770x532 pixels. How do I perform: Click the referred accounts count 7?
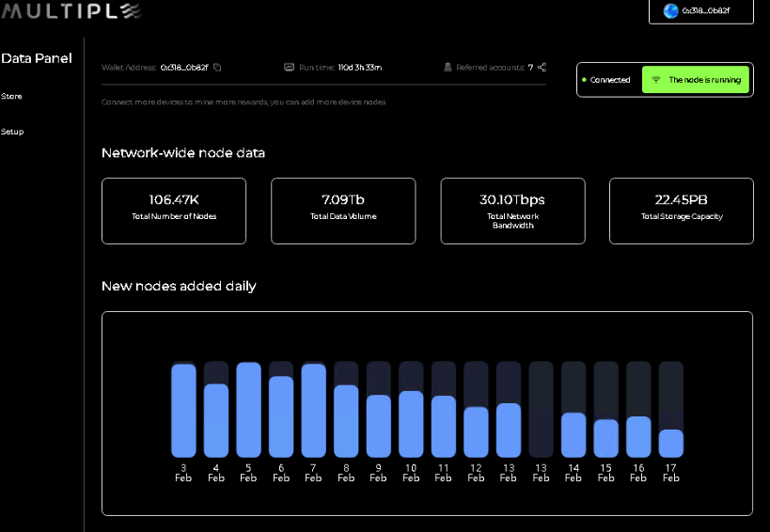(x=530, y=68)
